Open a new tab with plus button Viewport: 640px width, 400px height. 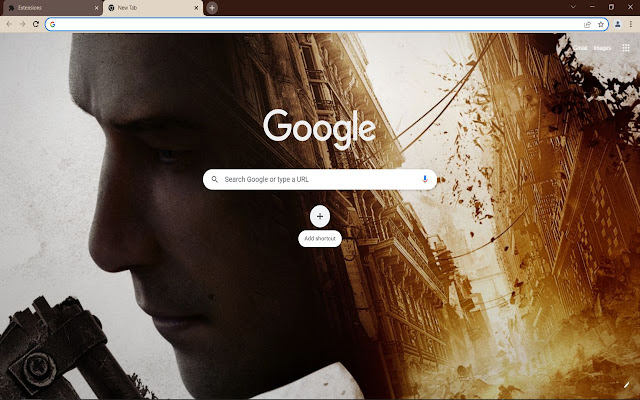point(212,7)
